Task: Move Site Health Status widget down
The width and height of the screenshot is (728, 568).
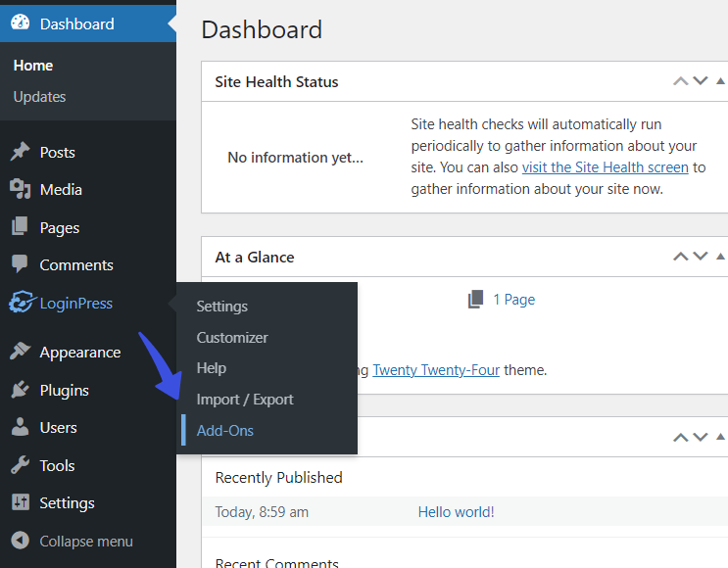Action: click(701, 81)
